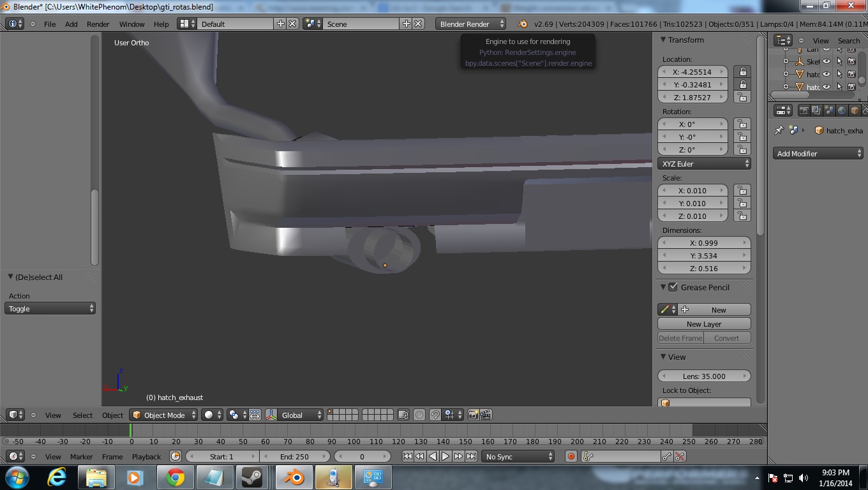Delete Default screen layout X button
The image size is (868, 490).
tap(292, 24)
